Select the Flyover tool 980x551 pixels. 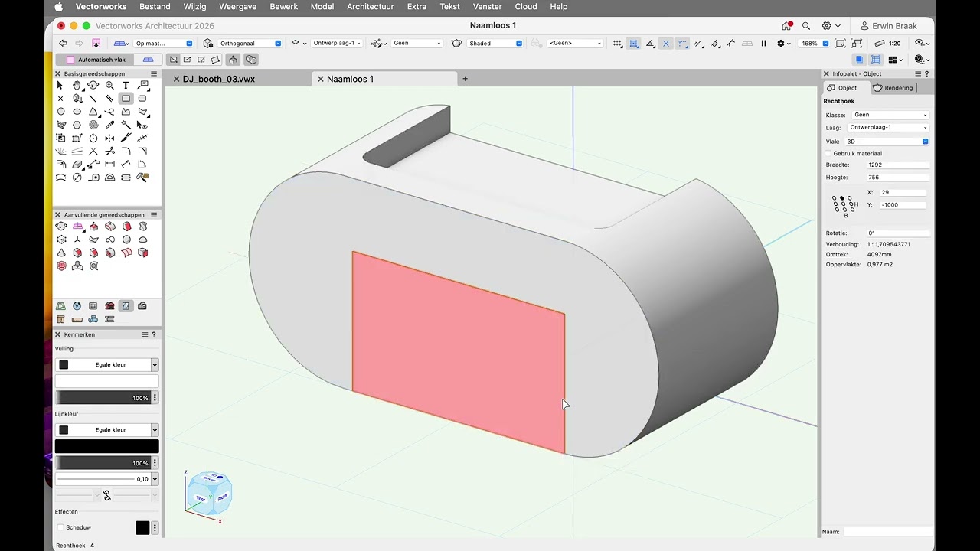(93, 86)
